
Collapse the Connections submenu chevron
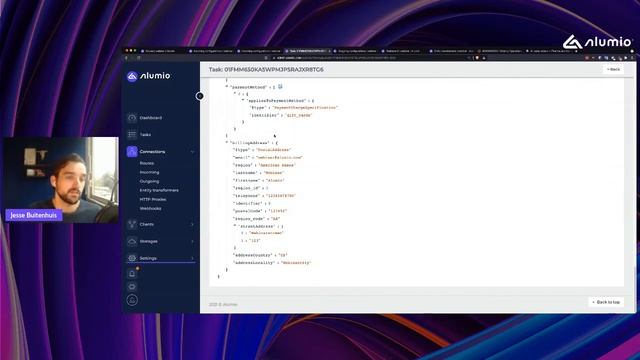[192, 152]
